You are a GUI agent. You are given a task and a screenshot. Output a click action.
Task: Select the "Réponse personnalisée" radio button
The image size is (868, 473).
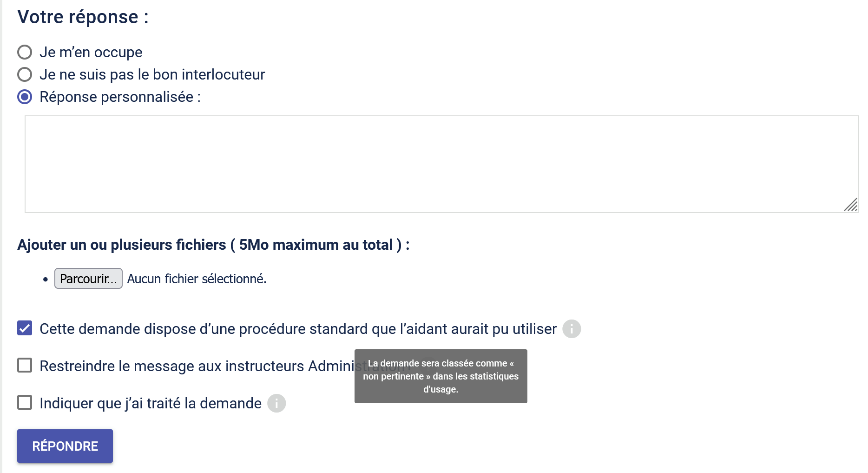[x=25, y=97]
